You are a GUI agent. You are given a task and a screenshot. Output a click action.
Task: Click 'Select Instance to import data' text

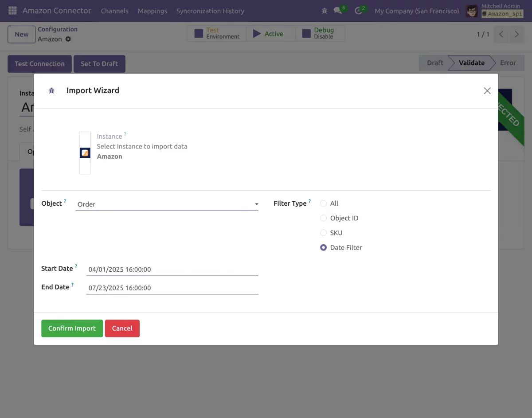click(142, 146)
